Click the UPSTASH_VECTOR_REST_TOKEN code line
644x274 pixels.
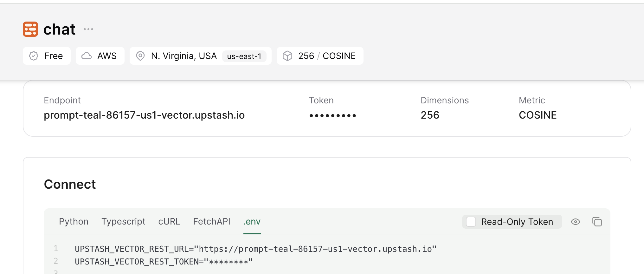tap(164, 262)
